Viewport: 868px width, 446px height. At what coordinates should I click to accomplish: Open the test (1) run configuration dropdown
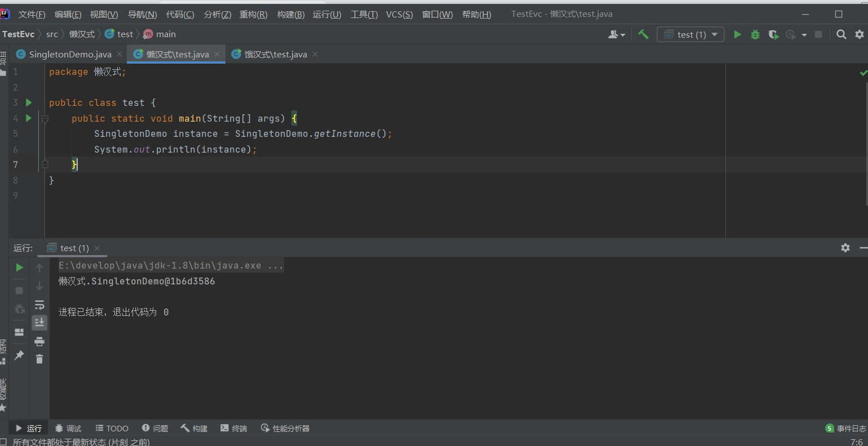[x=690, y=34]
